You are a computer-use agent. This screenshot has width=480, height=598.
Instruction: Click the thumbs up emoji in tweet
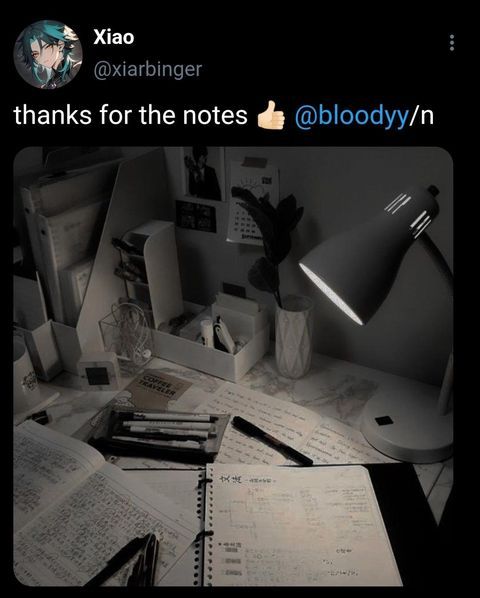(271, 115)
